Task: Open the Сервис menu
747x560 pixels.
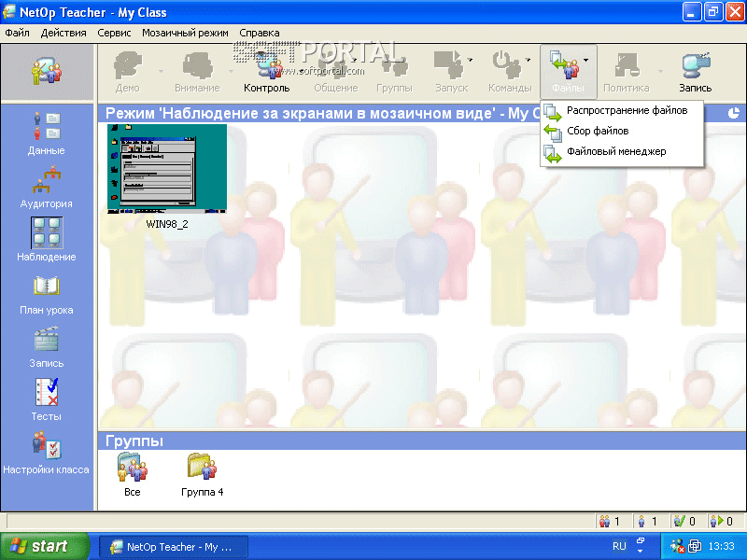Action: point(114,33)
